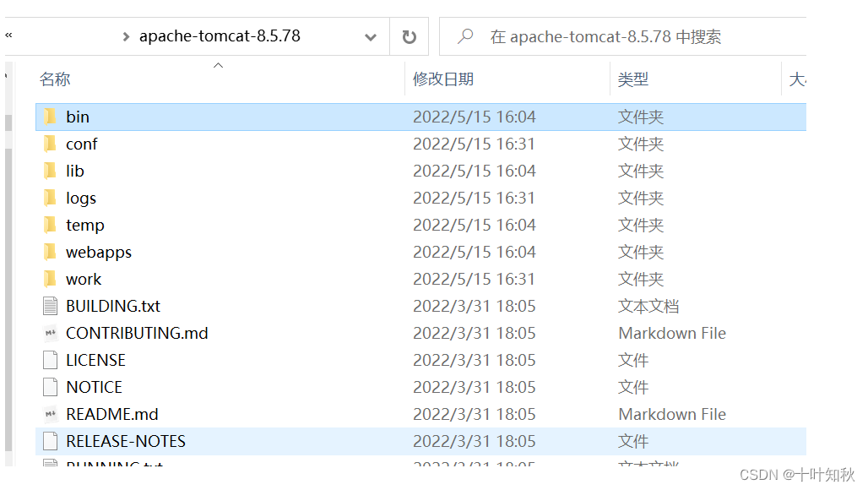The height and width of the screenshot is (490, 868).
Task: Click the BUILDING.txt text file icon
Action: [x=51, y=306]
